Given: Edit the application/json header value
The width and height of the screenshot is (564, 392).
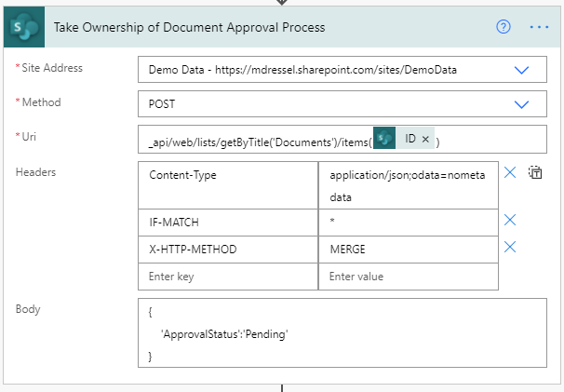Looking at the screenshot, I should pos(409,185).
